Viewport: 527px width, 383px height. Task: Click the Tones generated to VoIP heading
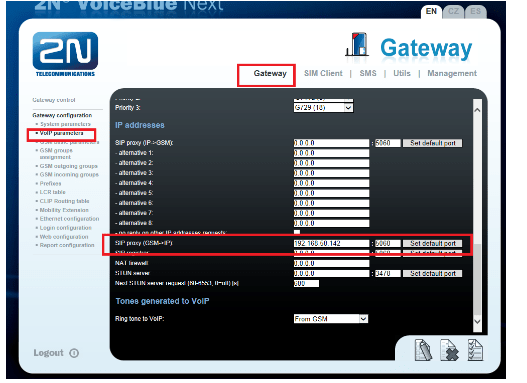162,301
